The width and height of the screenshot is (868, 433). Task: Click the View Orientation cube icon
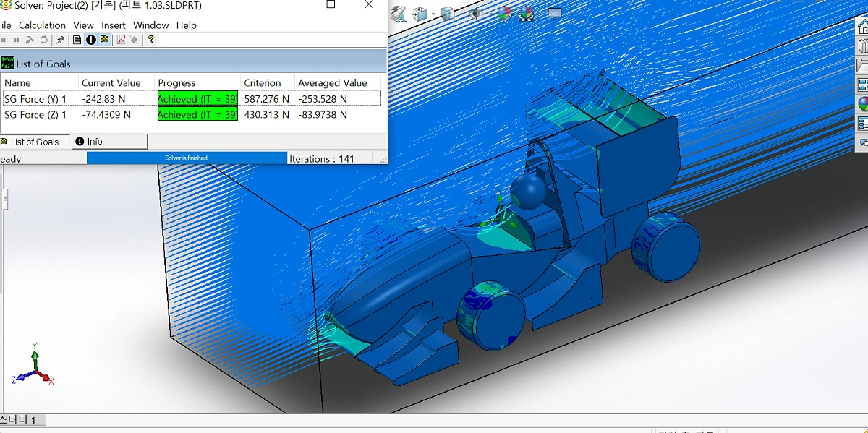pyautogui.click(x=420, y=14)
